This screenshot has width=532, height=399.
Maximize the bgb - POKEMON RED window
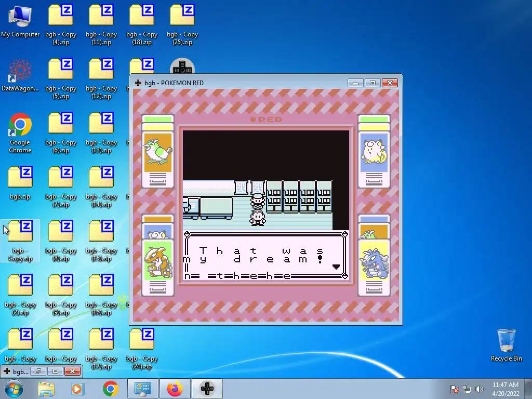click(373, 83)
